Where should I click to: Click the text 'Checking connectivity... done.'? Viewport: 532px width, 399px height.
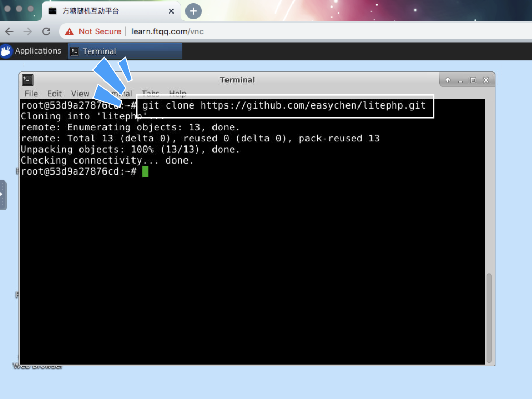(x=107, y=161)
